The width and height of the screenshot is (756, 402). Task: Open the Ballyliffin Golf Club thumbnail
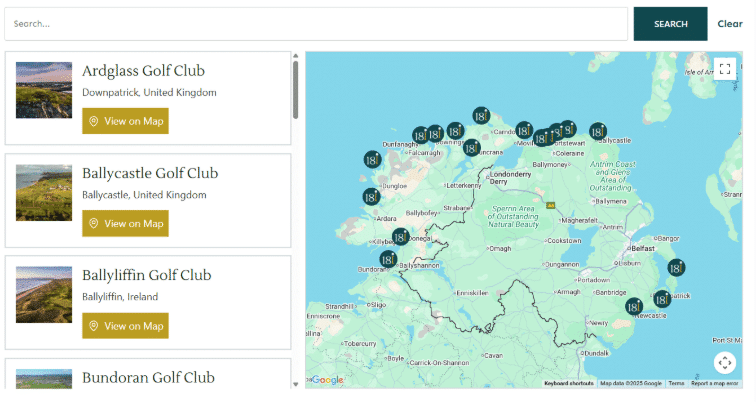(x=44, y=295)
